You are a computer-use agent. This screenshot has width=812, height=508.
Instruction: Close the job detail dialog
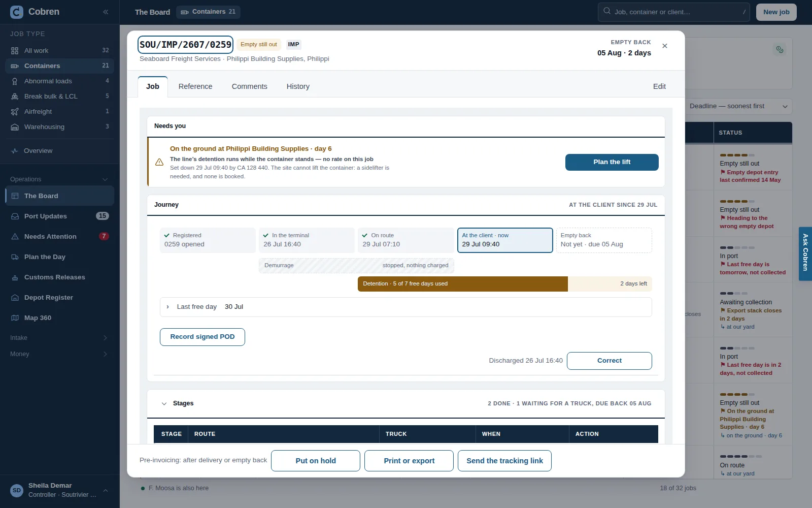pyautogui.click(x=665, y=46)
